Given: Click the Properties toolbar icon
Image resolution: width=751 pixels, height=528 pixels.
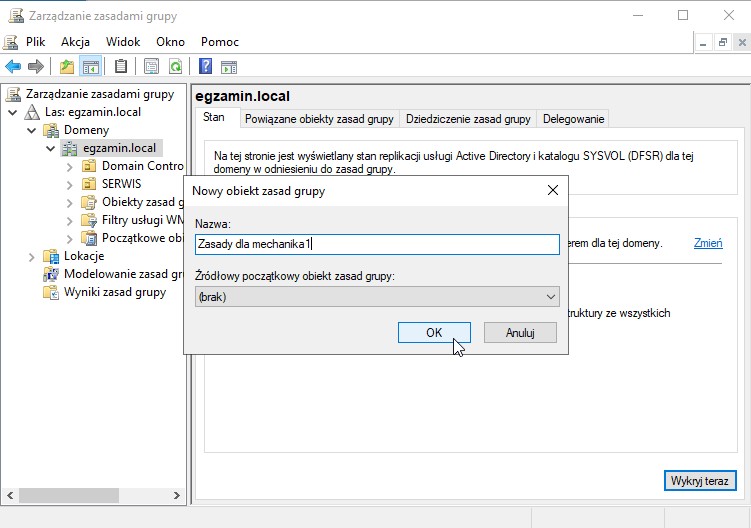Looking at the screenshot, I should click(x=151, y=67).
